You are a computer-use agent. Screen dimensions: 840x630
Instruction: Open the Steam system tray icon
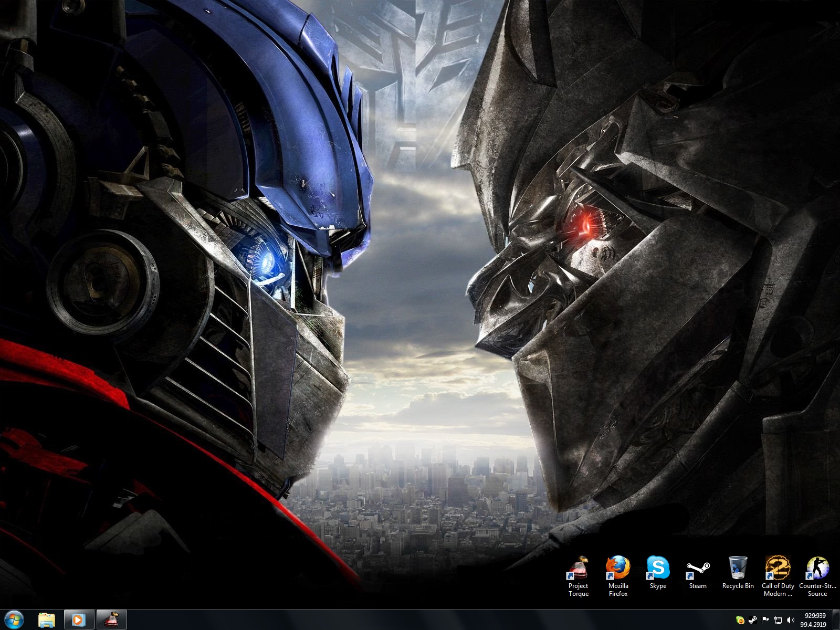pyautogui.click(x=752, y=620)
